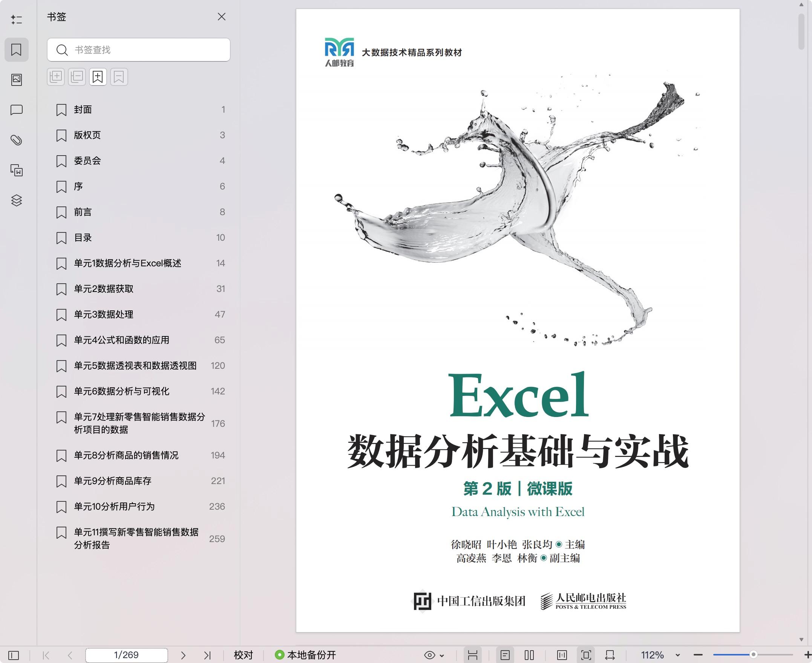
Task: Open the attachments paperclip panel
Action: [x=17, y=140]
